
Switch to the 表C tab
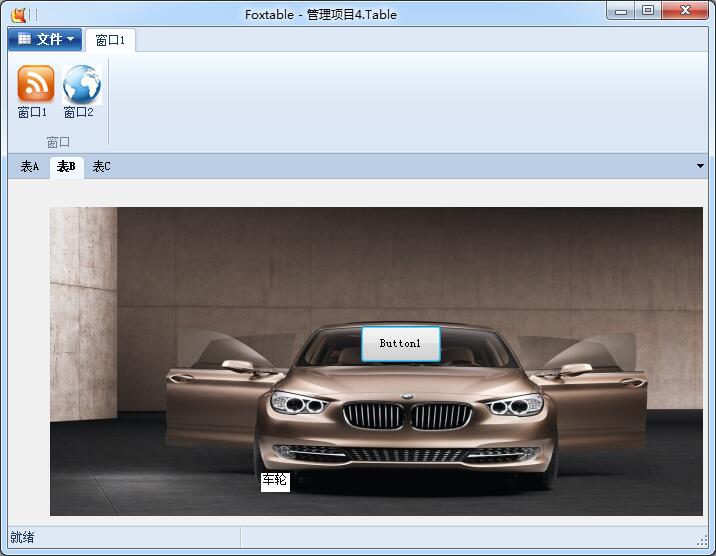pyautogui.click(x=101, y=167)
